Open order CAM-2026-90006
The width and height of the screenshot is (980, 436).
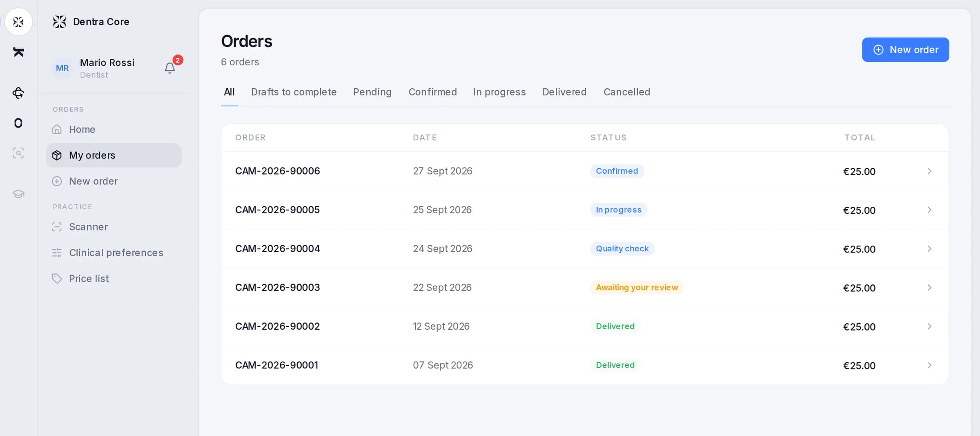click(585, 171)
